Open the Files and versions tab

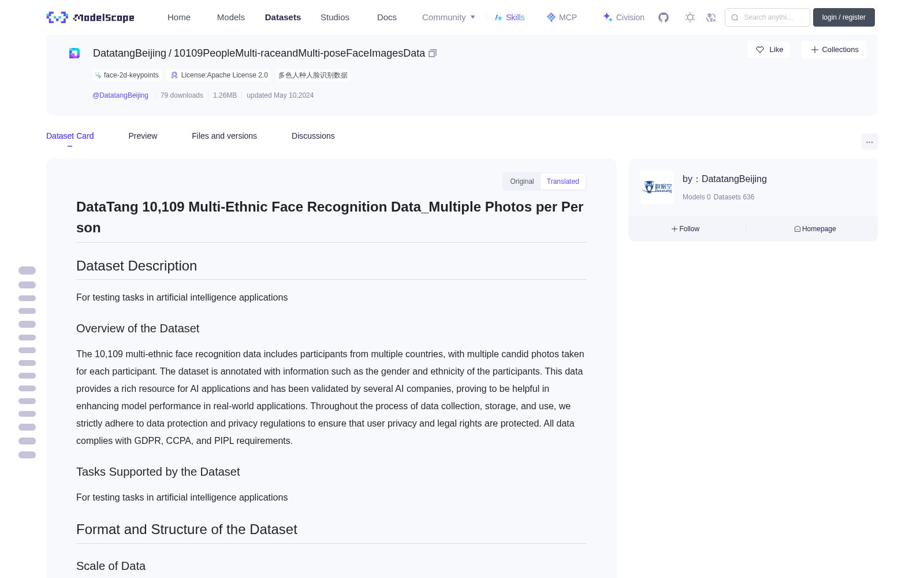[x=224, y=136]
